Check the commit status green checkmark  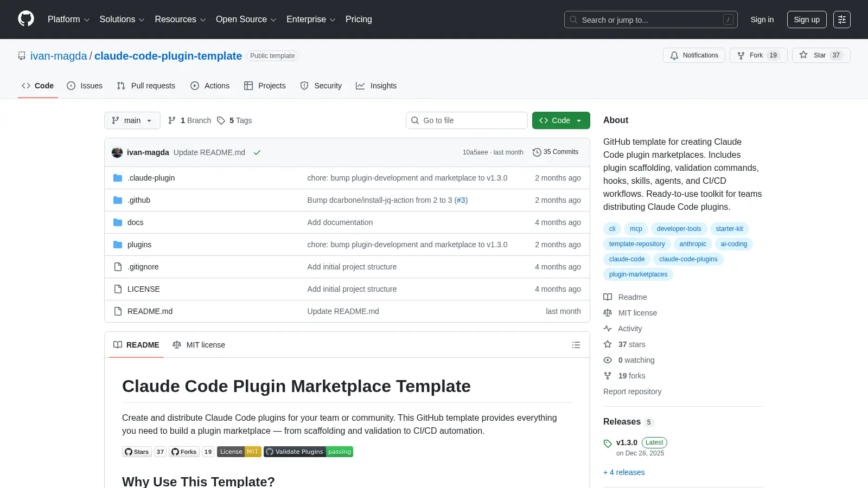point(257,152)
